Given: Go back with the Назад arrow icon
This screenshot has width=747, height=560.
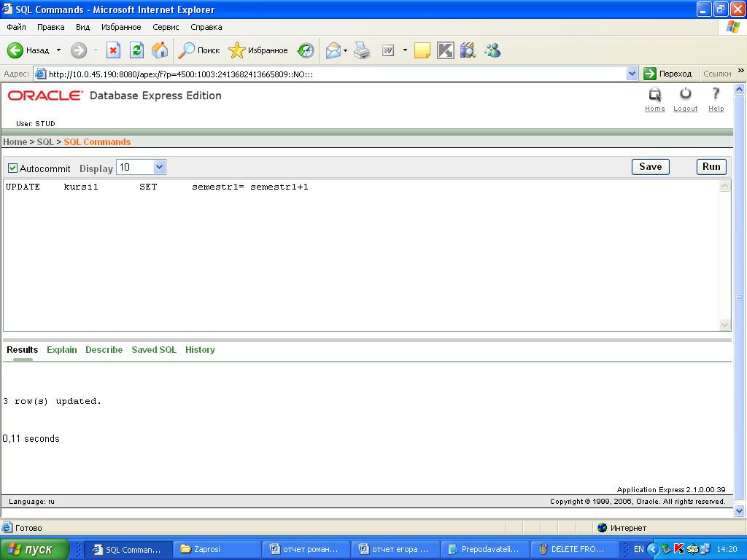Looking at the screenshot, I should pyautogui.click(x=15, y=50).
